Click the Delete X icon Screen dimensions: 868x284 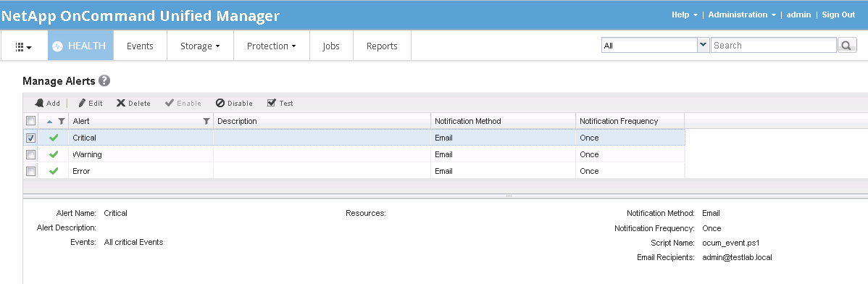[x=121, y=103]
